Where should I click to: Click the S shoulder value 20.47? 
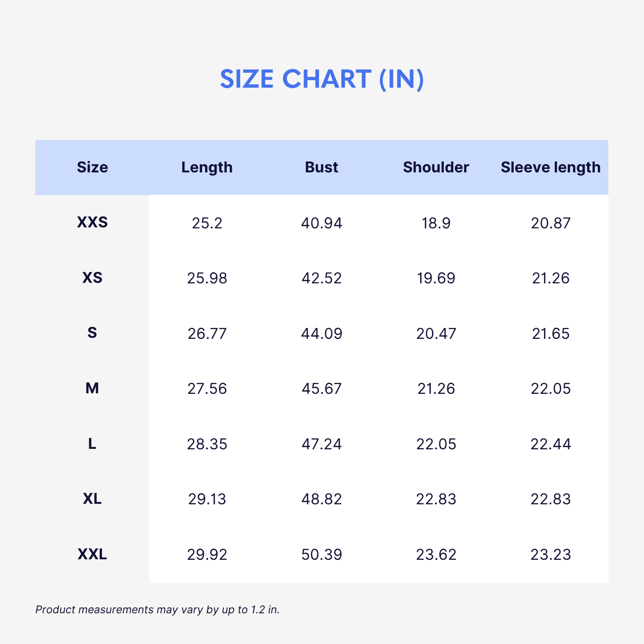(436, 334)
